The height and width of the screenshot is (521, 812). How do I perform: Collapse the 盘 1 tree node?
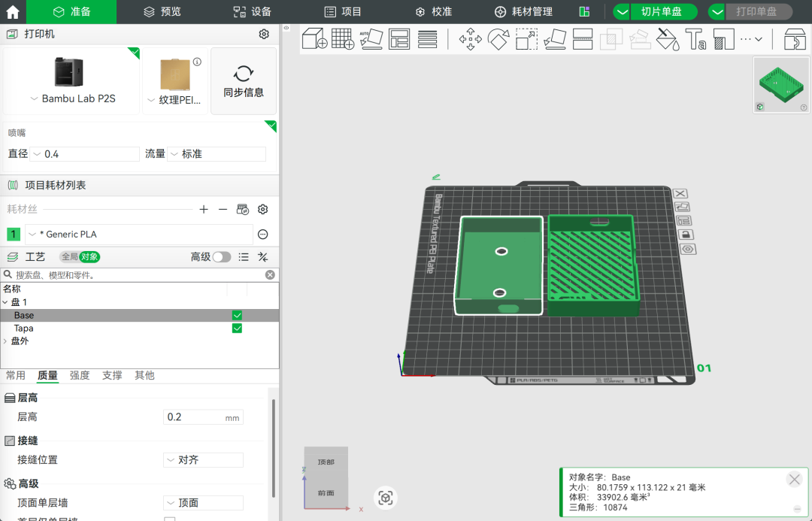coord(5,302)
